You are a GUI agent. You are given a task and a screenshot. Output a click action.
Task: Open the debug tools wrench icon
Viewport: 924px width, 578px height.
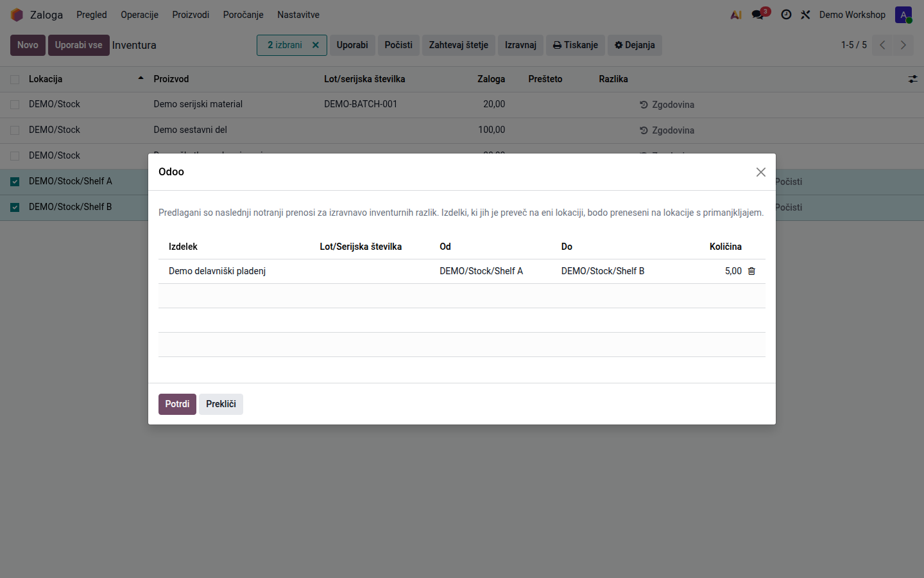tap(805, 14)
